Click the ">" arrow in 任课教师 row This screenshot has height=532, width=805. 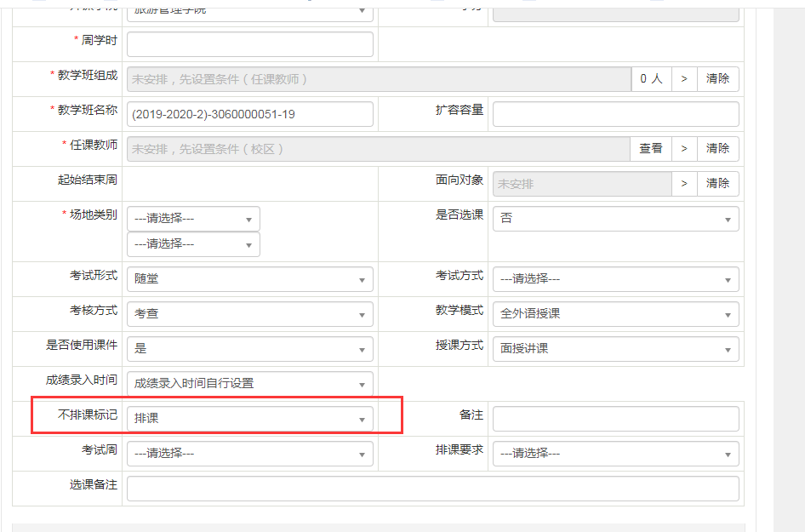coord(684,148)
